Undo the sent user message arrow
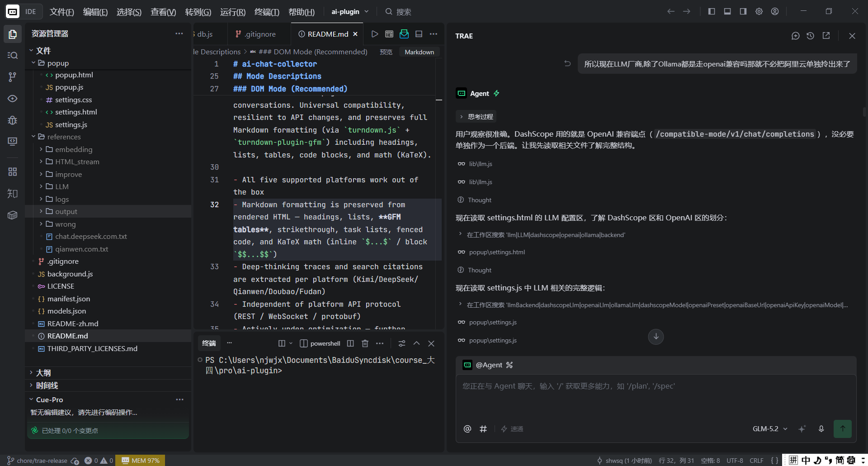The image size is (868, 466). click(x=567, y=64)
